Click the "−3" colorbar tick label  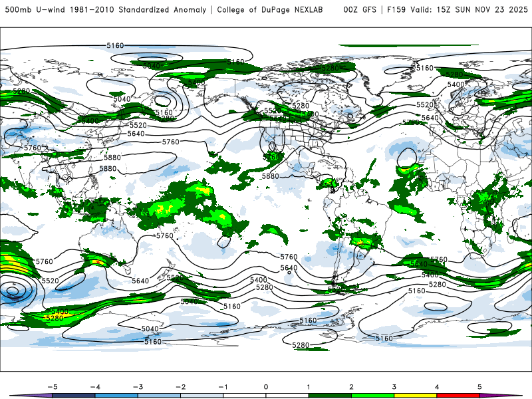coord(138,387)
